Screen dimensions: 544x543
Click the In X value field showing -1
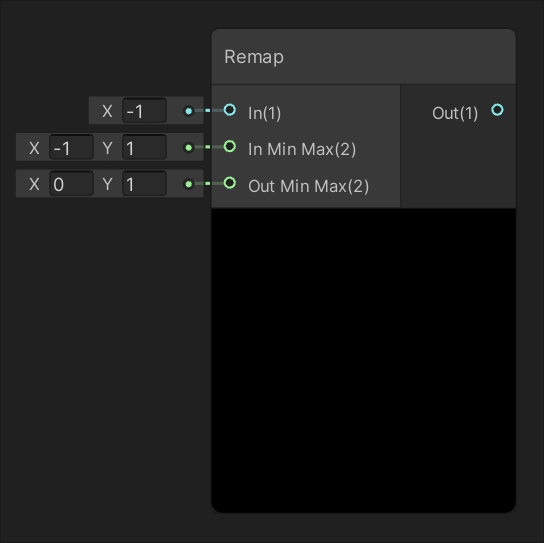point(144,111)
